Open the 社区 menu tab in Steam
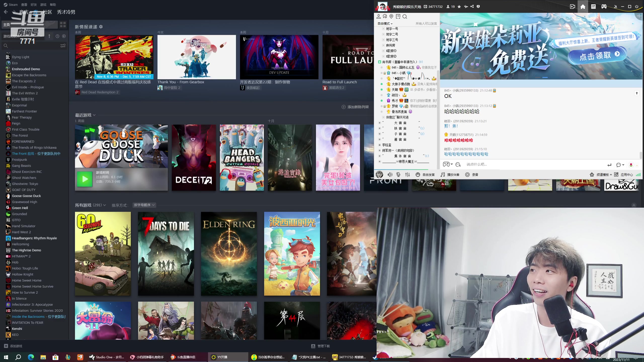Viewport: 644px width, 362px height. tap(47, 12)
